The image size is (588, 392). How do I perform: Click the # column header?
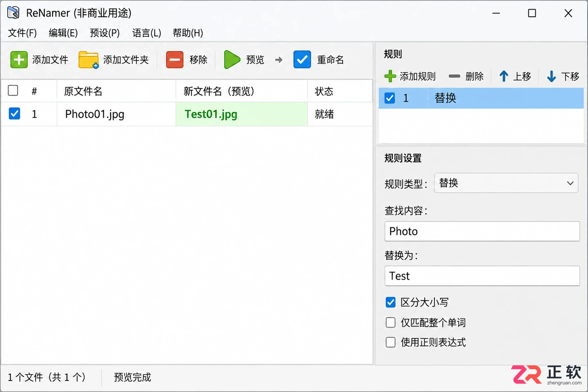pyautogui.click(x=34, y=91)
